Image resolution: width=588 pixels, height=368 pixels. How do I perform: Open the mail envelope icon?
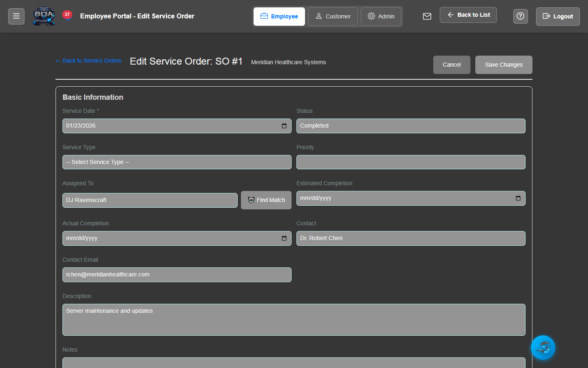click(x=427, y=16)
